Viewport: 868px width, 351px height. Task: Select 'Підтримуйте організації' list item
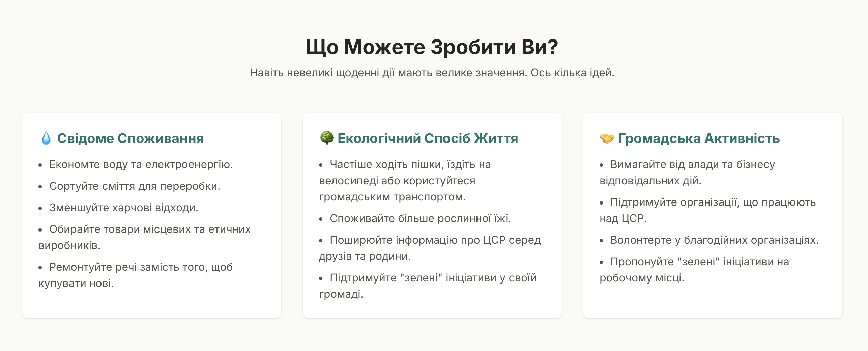(708, 210)
